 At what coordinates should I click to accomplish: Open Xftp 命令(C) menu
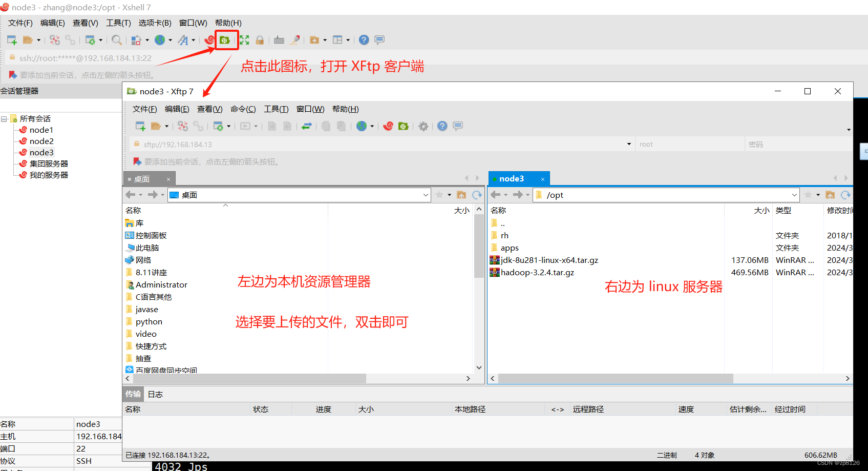(243, 109)
